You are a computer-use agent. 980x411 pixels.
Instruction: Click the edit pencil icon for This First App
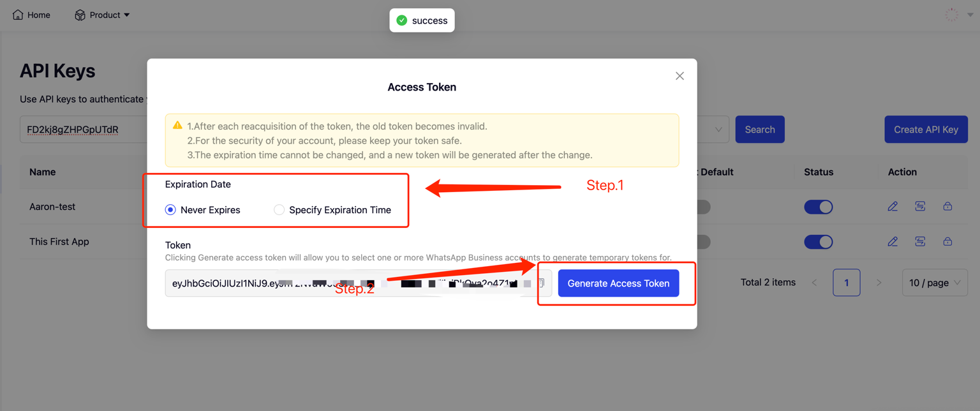pyautogui.click(x=893, y=241)
